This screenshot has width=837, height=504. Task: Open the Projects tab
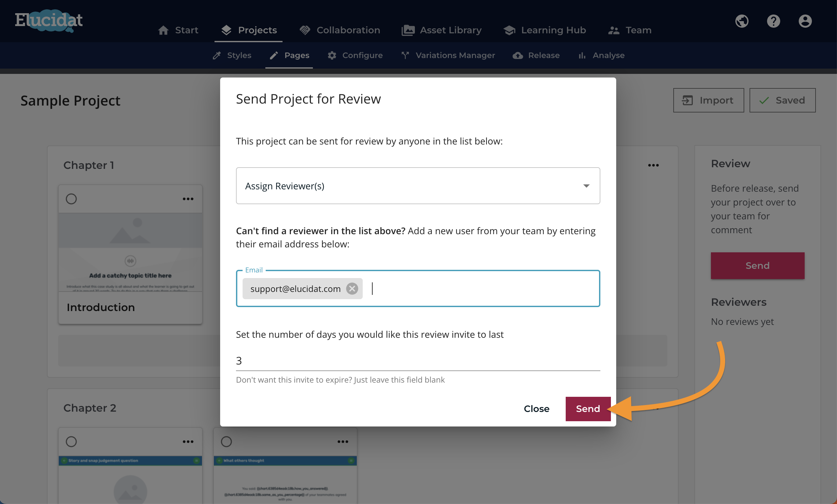click(249, 30)
